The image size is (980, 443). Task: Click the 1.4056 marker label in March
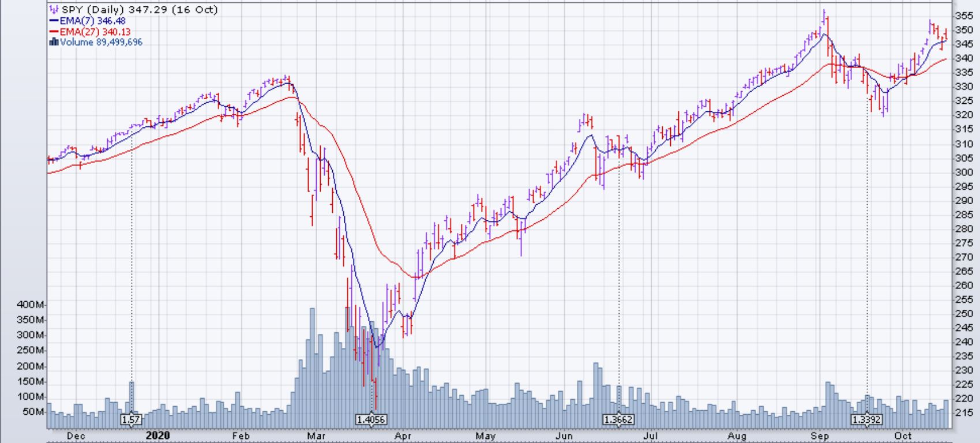[x=371, y=419]
